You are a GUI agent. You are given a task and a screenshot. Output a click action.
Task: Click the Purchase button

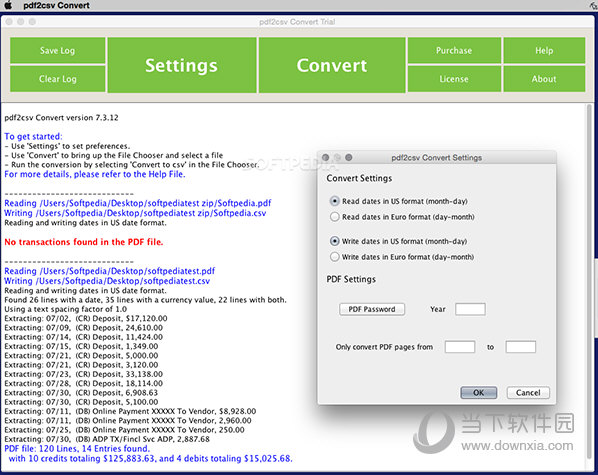coord(454,50)
